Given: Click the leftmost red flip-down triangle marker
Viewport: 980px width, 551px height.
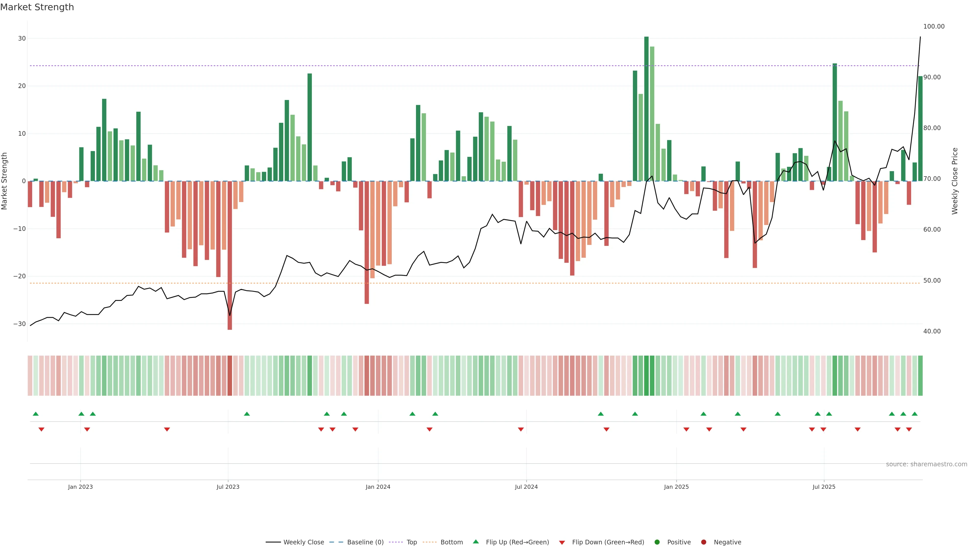Looking at the screenshot, I should [41, 429].
